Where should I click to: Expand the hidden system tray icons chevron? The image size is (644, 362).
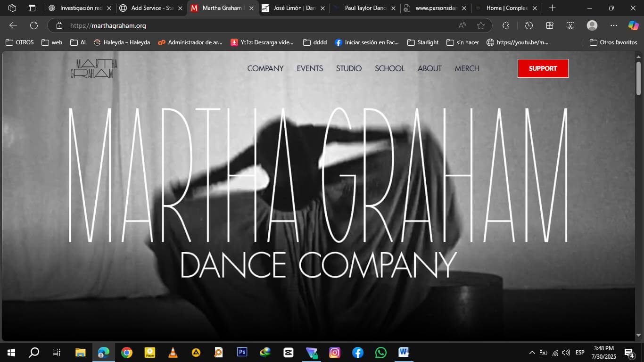[532, 353]
